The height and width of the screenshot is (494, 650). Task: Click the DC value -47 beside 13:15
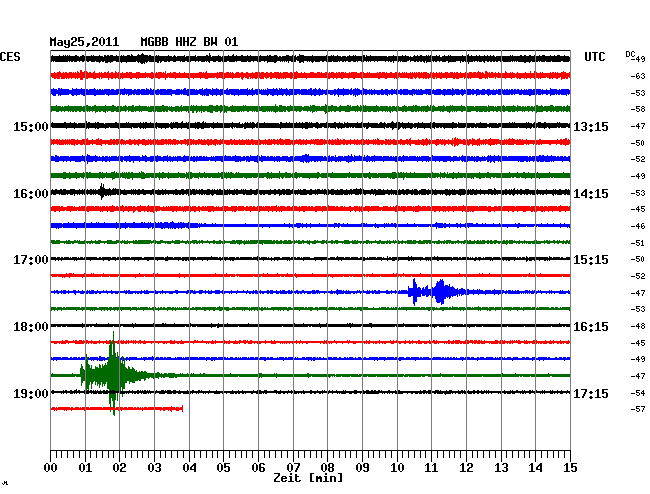(638, 126)
